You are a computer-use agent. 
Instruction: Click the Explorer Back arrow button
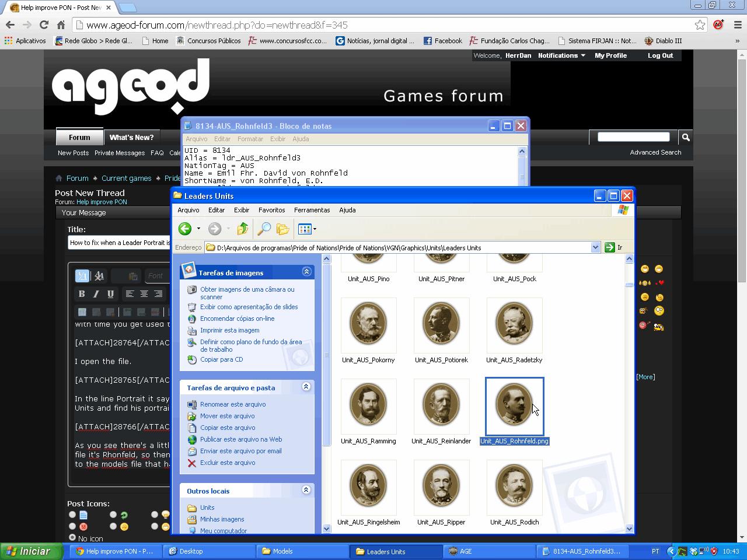point(185,229)
